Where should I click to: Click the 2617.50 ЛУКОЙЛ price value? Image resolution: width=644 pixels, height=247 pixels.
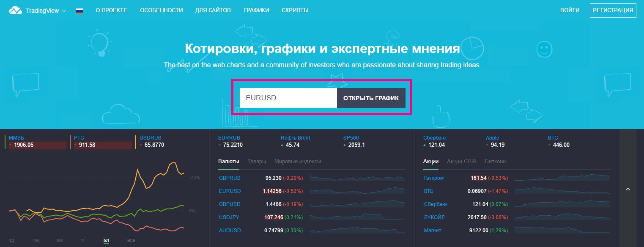[478, 217]
